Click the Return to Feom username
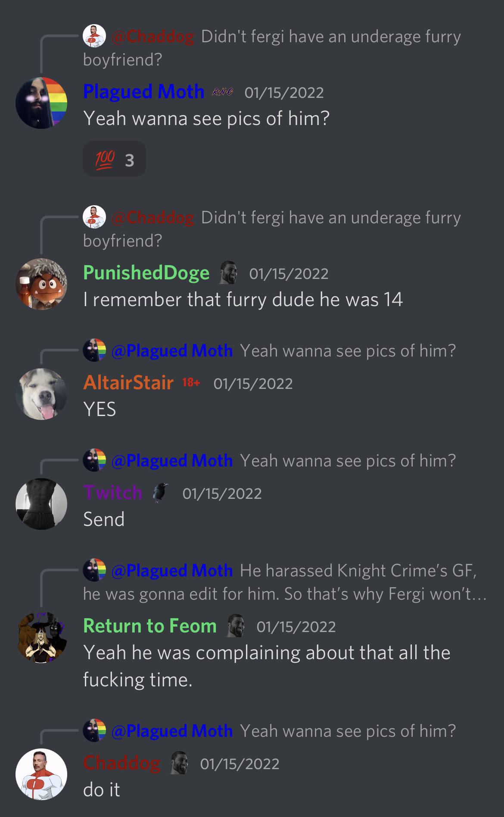 tap(150, 626)
